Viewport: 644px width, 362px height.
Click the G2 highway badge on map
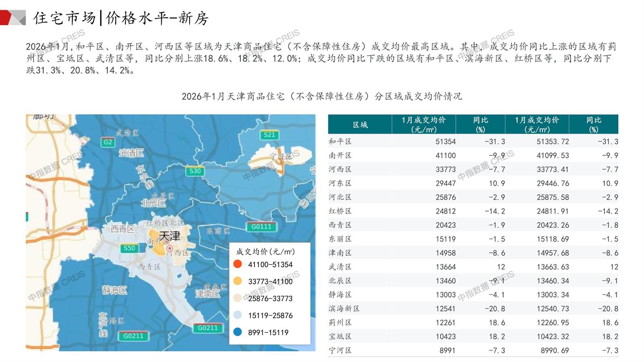(x=108, y=142)
